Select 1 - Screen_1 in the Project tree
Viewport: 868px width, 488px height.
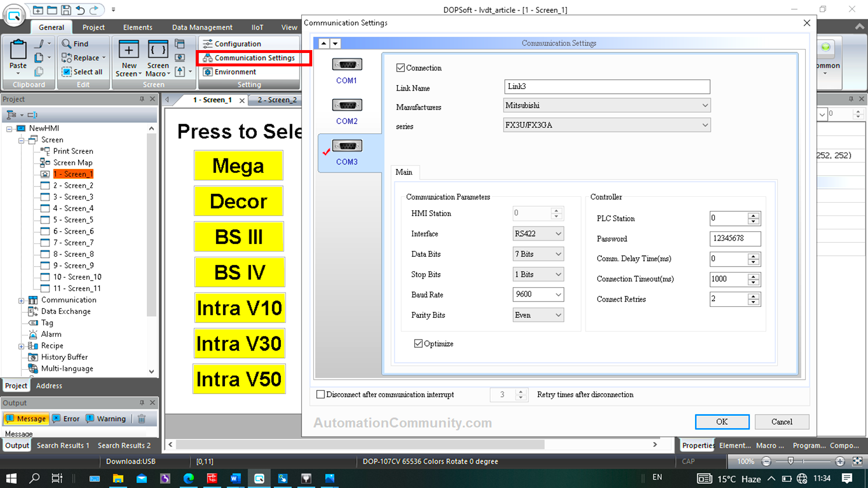[x=74, y=174]
